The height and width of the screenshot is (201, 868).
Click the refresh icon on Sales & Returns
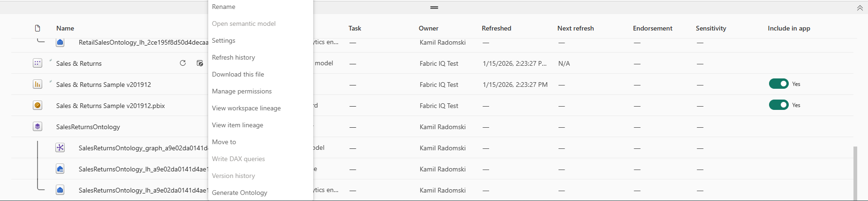point(183,63)
